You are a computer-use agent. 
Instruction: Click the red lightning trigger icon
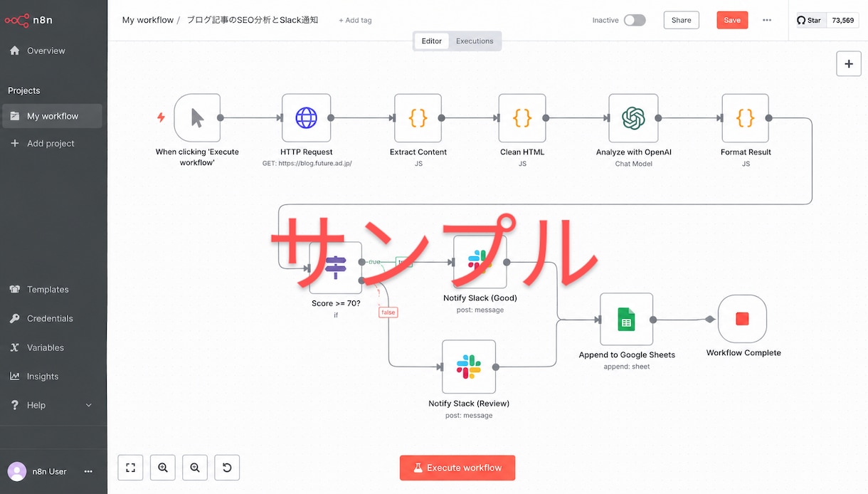click(x=162, y=117)
